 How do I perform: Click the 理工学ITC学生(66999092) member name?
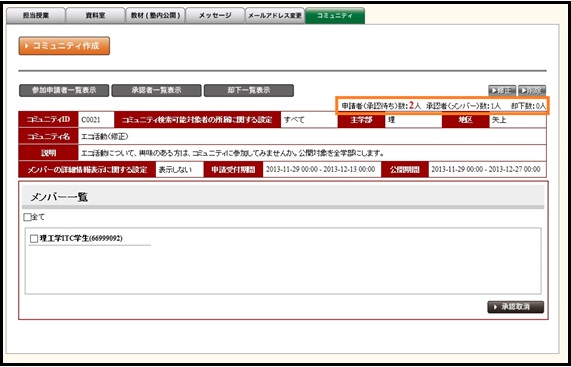(81, 239)
